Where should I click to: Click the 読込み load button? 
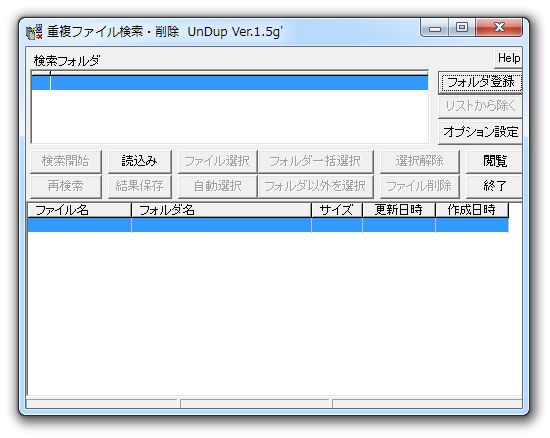(140, 161)
